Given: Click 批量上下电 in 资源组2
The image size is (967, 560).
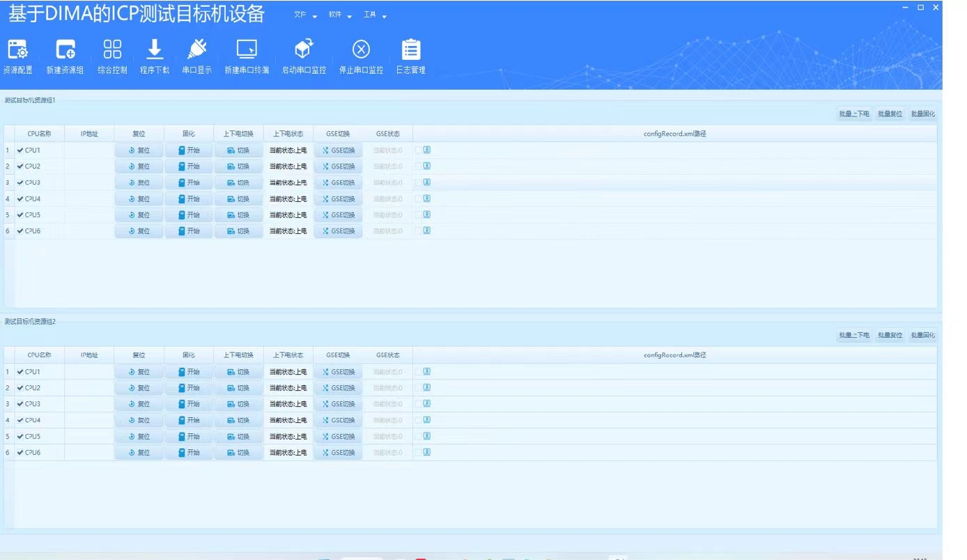Looking at the screenshot, I should pos(854,335).
